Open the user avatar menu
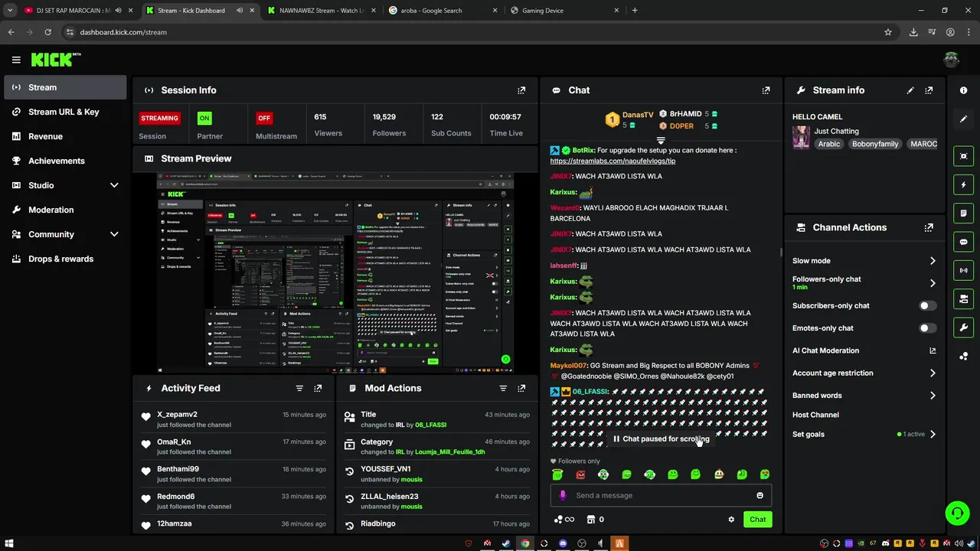980x551 pixels. pos(952,60)
